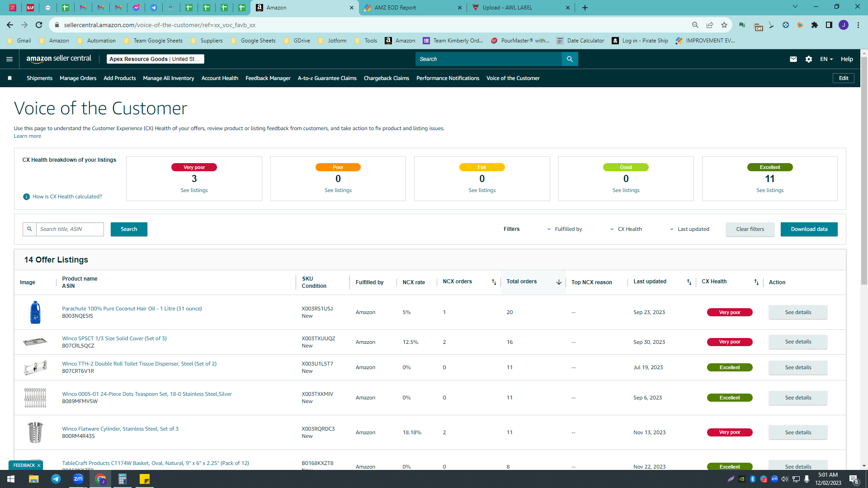Click the Winco Teaspoon Set thumbnail
The width and height of the screenshot is (868, 488).
tap(35, 398)
